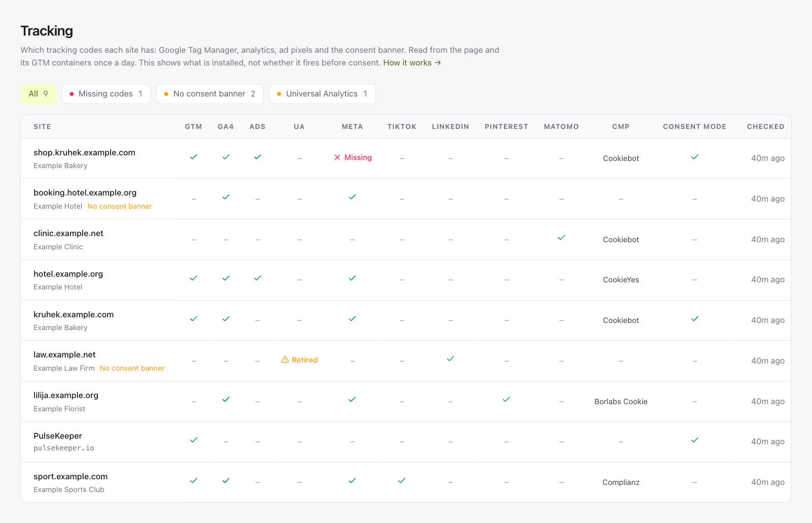Open the hotel.example.org site entry
The width and height of the screenshot is (812, 523).
point(68,274)
